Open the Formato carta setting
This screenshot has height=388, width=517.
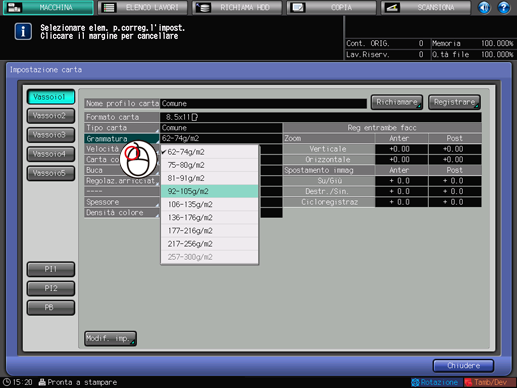(x=122, y=117)
